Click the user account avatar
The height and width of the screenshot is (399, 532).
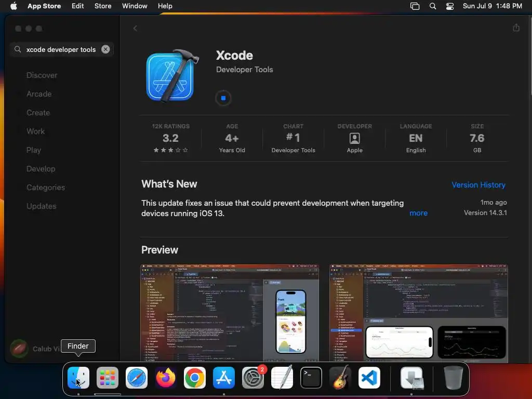tap(19, 349)
